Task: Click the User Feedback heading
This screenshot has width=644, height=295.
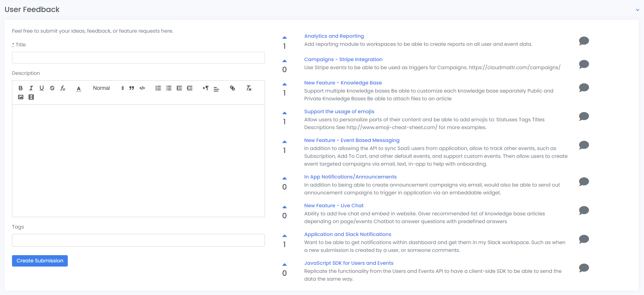Action: [32, 10]
